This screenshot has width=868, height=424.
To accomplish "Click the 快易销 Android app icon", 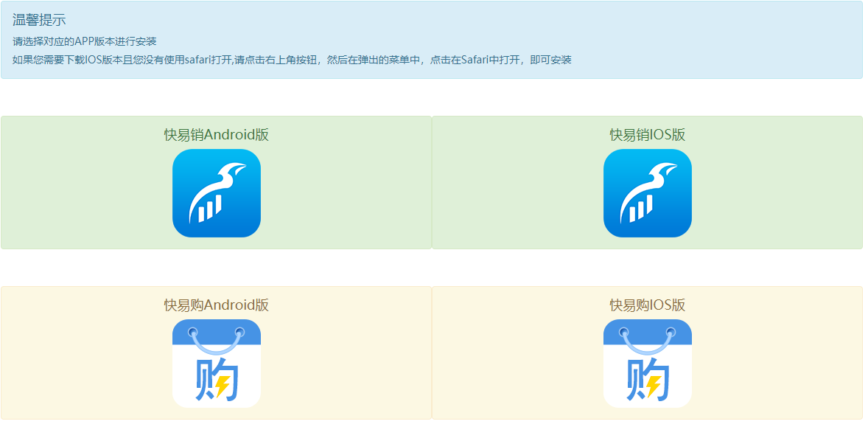I will pyautogui.click(x=216, y=193).
